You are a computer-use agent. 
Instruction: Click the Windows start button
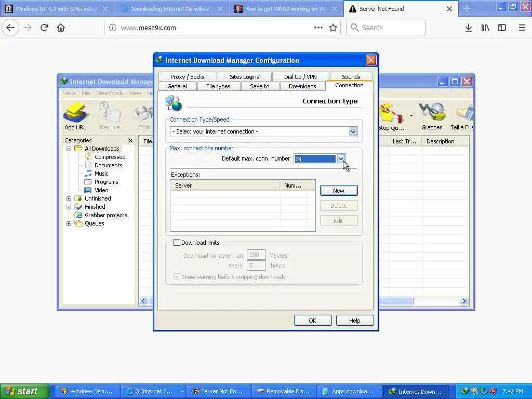click(25, 391)
